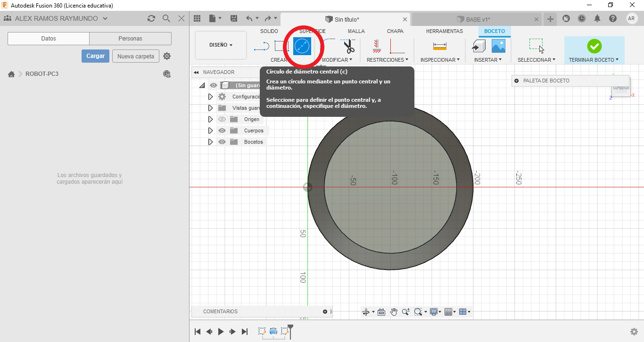Toggle visibility of Origen folder
This screenshot has height=342, width=644.
coord(222,119)
